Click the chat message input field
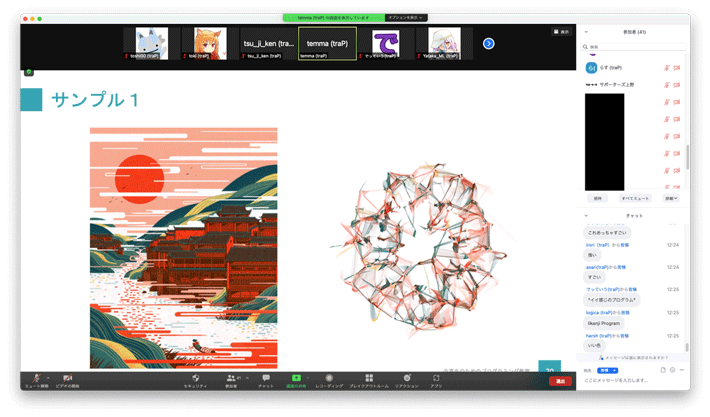 tap(630, 381)
